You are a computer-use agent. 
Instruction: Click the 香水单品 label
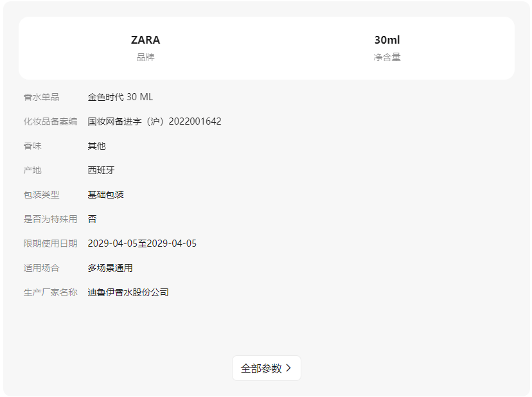click(41, 97)
